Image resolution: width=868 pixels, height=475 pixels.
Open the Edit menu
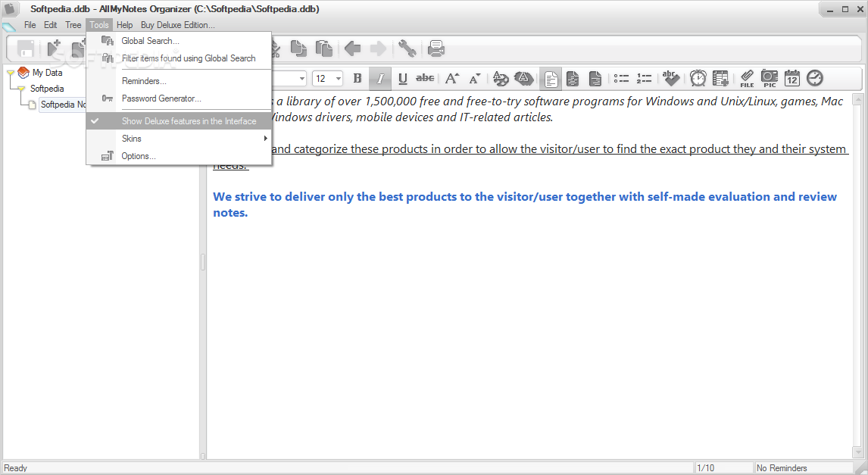(51, 25)
